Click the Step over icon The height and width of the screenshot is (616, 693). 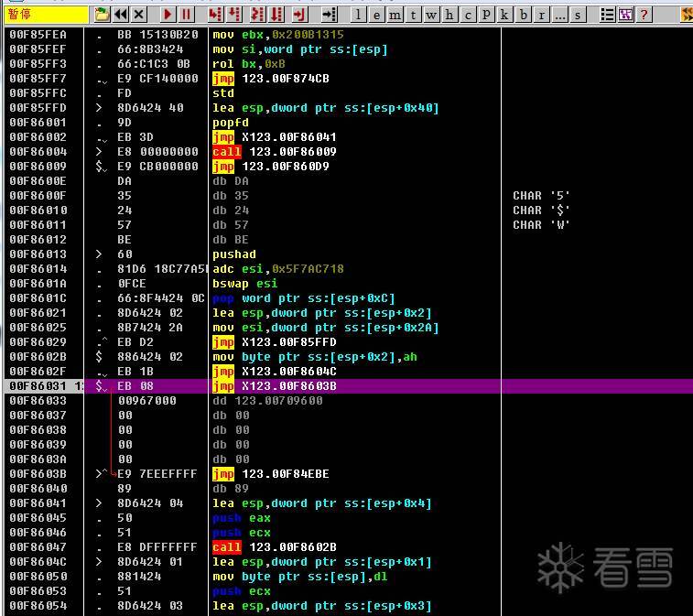pyautogui.click(x=234, y=15)
